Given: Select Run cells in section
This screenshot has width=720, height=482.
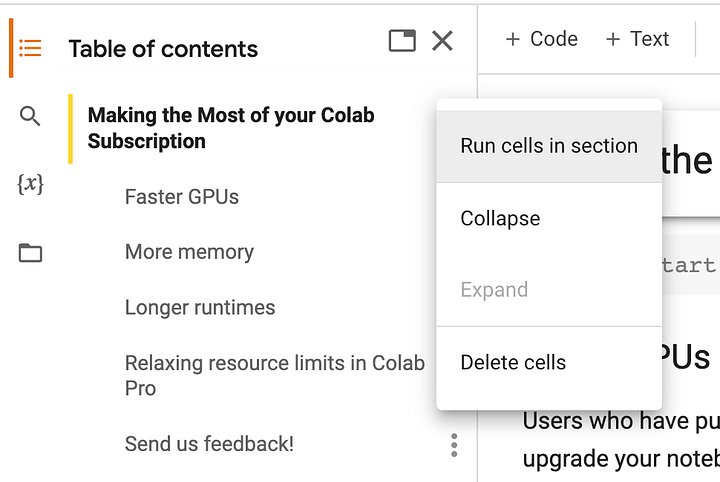Looking at the screenshot, I should click(548, 146).
